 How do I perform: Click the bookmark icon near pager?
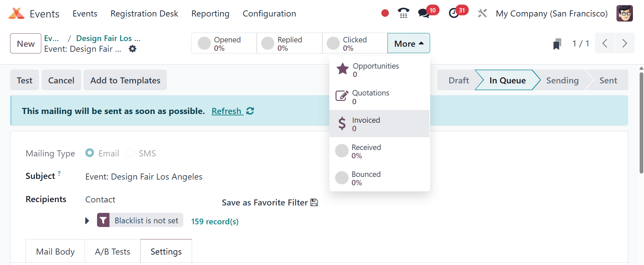(x=557, y=44)
